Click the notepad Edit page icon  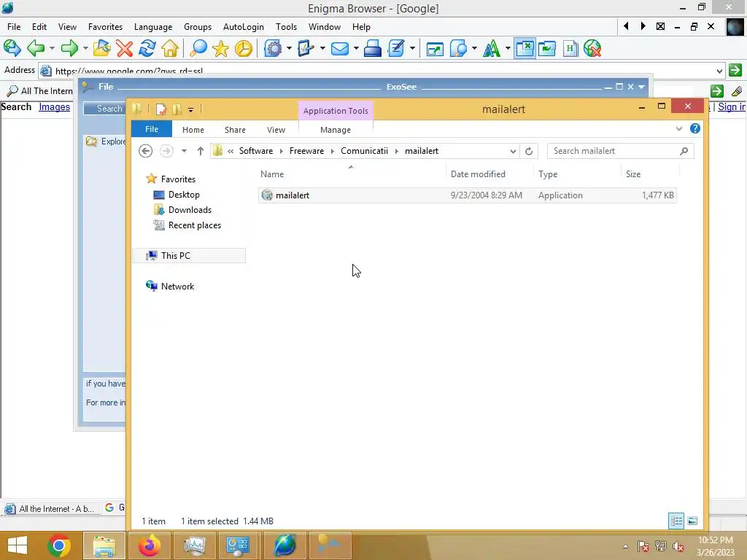(x=396, y=48)
